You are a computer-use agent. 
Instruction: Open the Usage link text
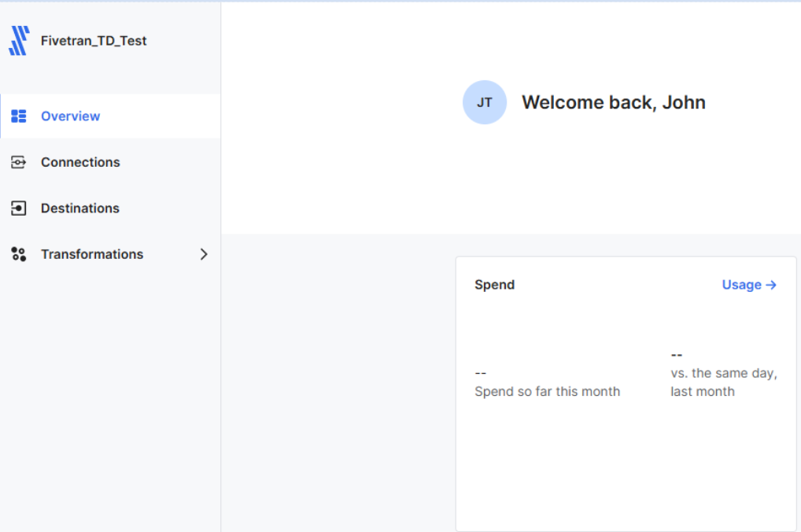(741, 285)
